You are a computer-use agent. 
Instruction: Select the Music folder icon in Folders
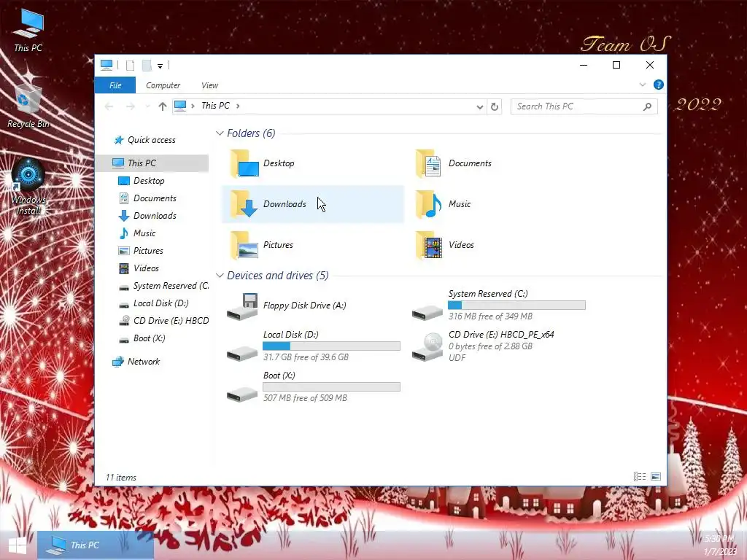[428, 204]
